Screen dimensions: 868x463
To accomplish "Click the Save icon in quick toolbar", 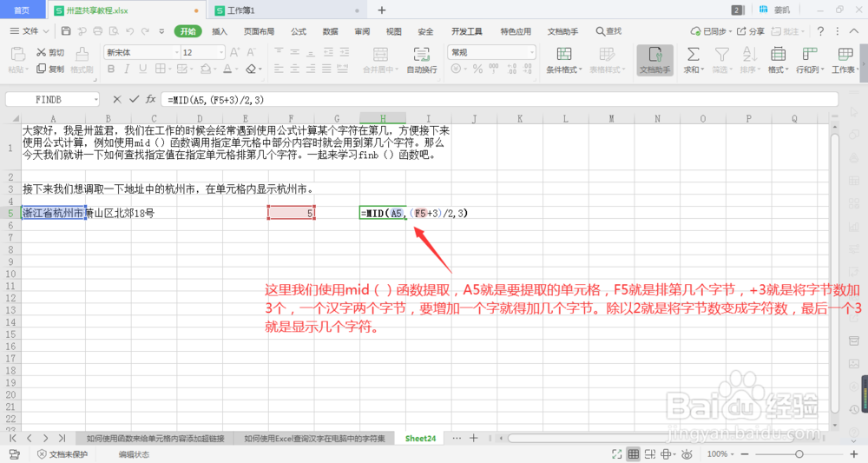I will [66, 31].
